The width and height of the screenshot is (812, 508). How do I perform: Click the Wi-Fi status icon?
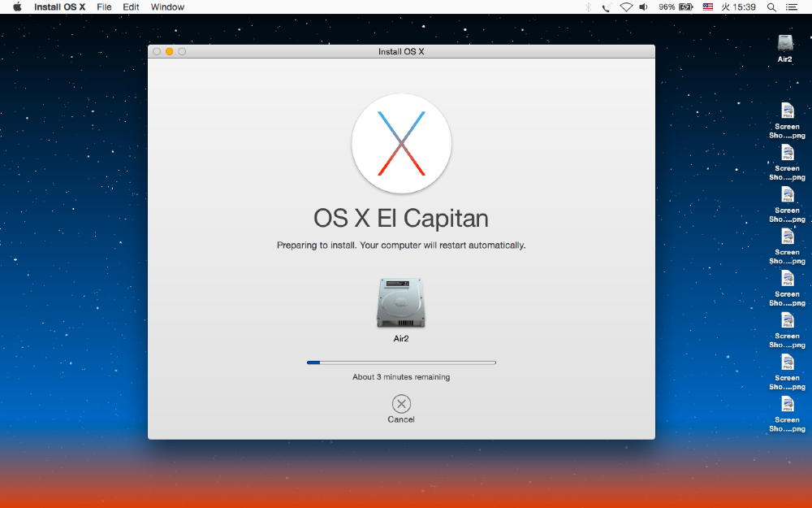pyautogui.click(x=626, y=7)
